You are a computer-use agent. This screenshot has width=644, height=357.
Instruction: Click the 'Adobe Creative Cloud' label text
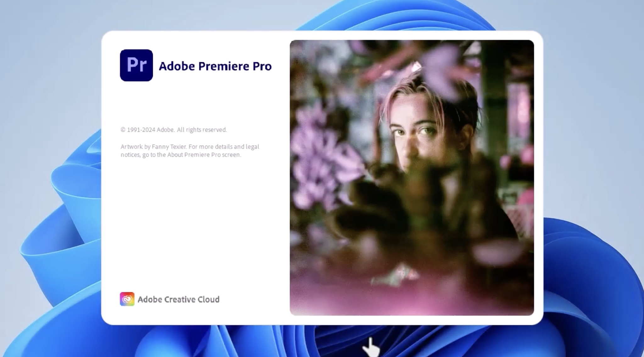tap(178, 299)
